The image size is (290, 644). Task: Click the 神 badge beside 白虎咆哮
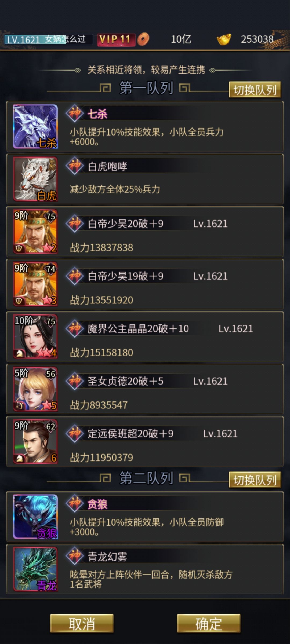(75, 166)
